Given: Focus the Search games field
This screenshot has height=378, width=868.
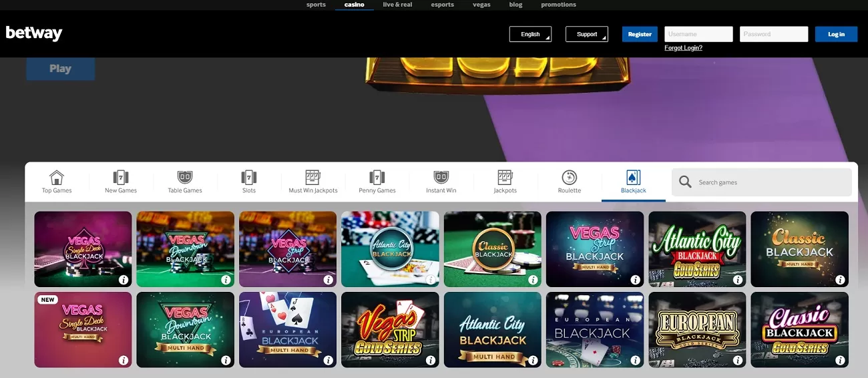Looking at the screenshot, I should click(762, 182).
